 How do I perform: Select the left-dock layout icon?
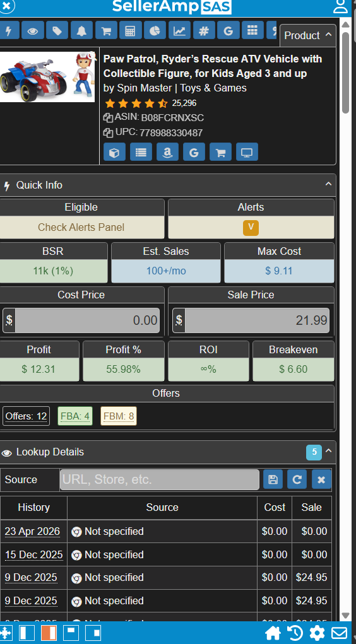click(x=27, y=633)
